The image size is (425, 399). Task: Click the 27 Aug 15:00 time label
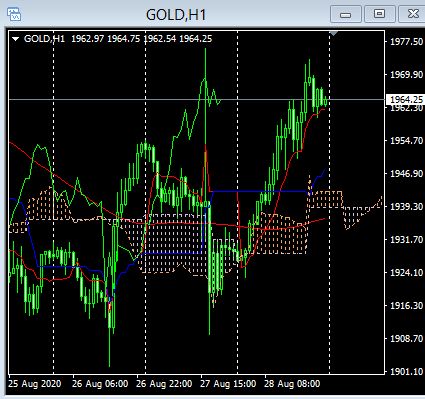[228, 383]
